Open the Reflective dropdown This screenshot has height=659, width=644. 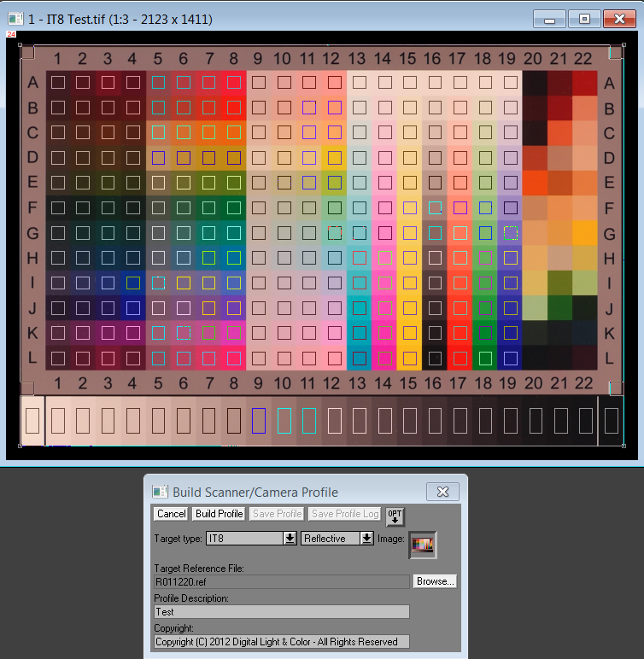pyautogui.click(x=366, y=539)
